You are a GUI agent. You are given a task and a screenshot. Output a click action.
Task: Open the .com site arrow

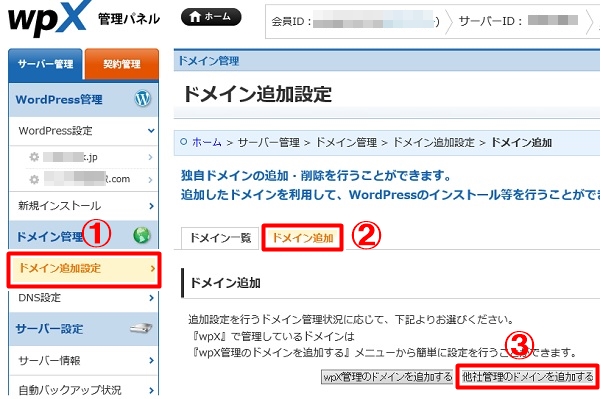pyautogui.click(x=150, y=179)
